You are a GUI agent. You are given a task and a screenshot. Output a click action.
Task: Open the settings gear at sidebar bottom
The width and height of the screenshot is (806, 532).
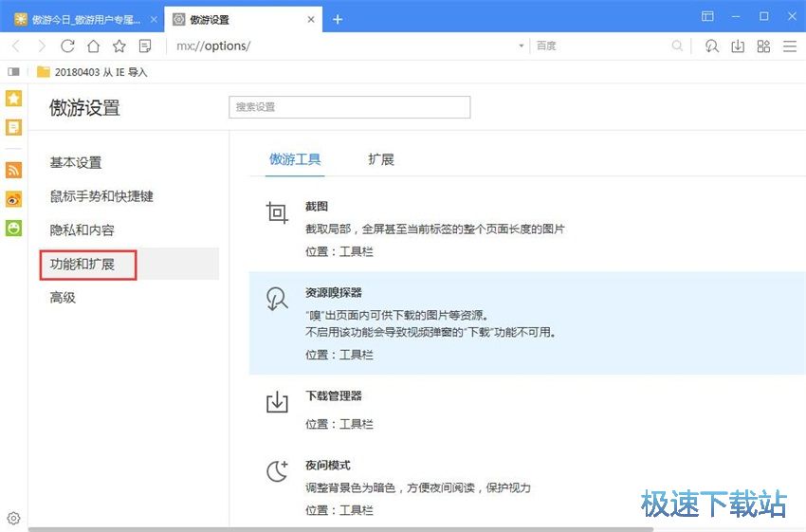point(14,518)
